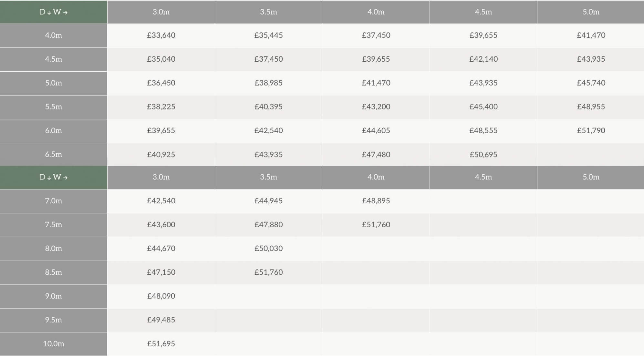
Task: Click the £51,695 price cell
Action: pos(161,344)
